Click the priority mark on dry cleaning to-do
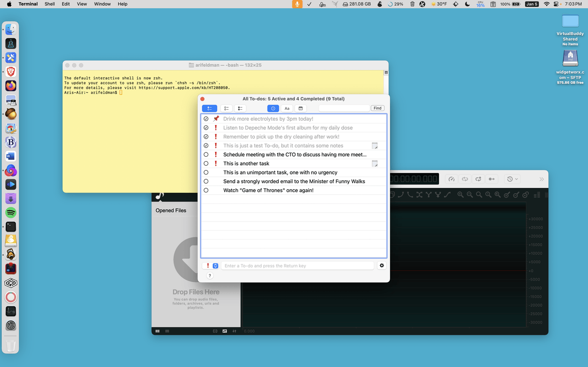The height and width of the screenshot is (367, 588). coord(216,137)
